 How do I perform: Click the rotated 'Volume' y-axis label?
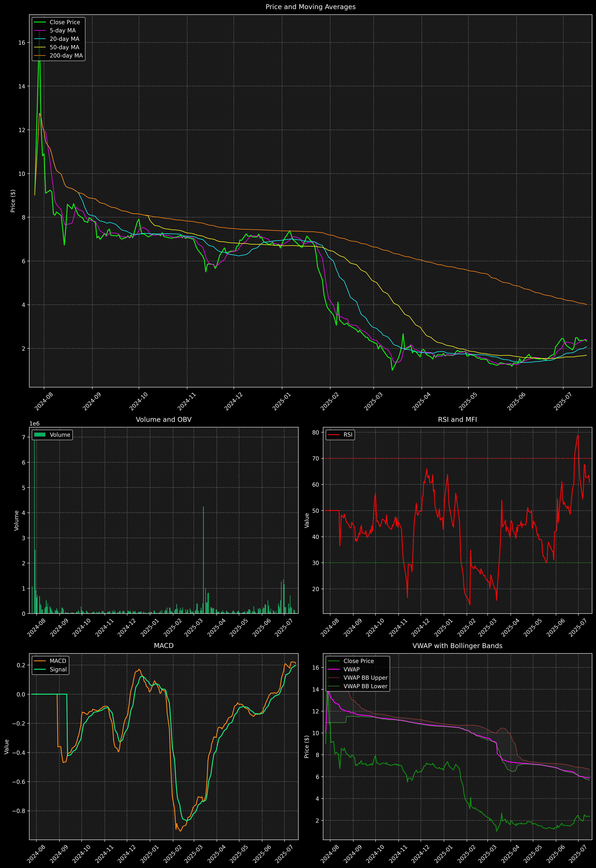point(16,520)
